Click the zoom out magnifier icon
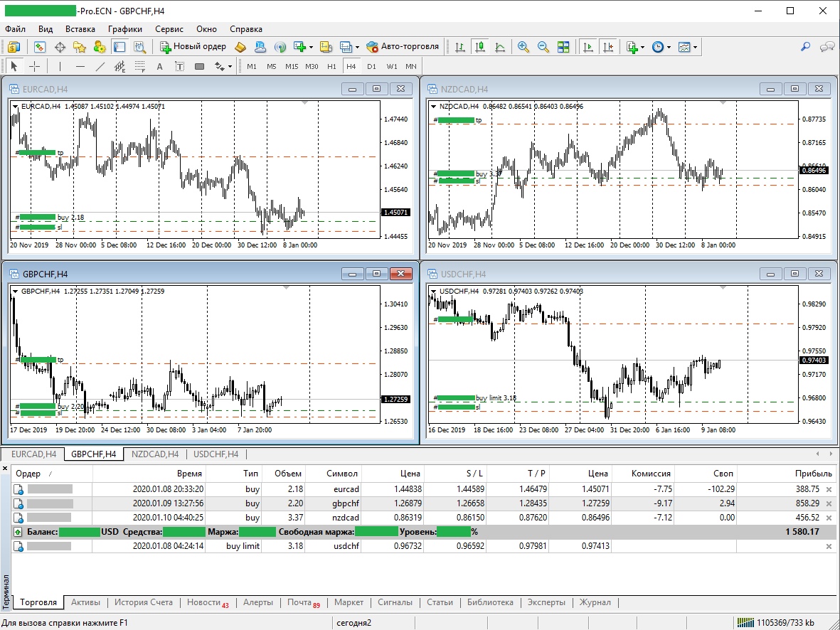The height and width of the screenshot is (630, 840). click(x=543, y=47)
